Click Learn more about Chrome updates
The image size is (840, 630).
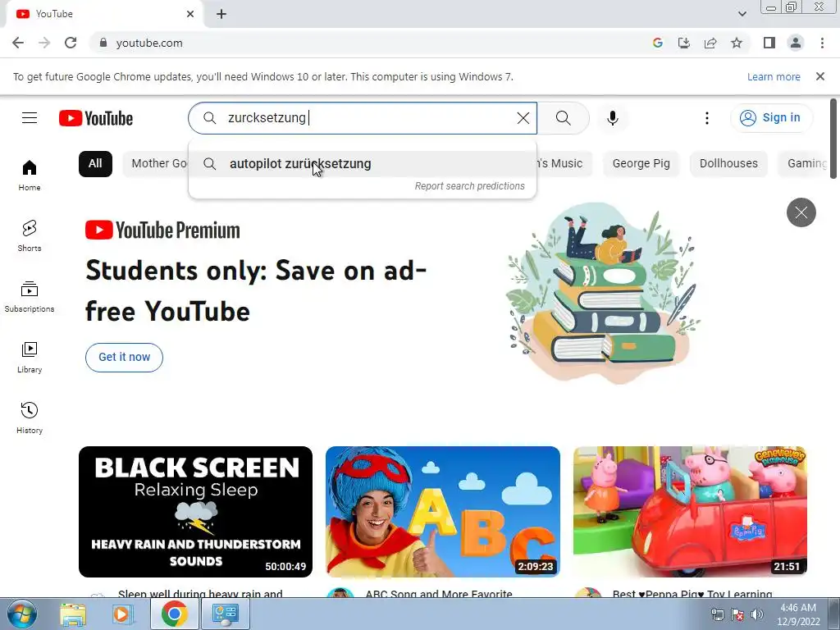pyautogui.click(x=774, y=76)
